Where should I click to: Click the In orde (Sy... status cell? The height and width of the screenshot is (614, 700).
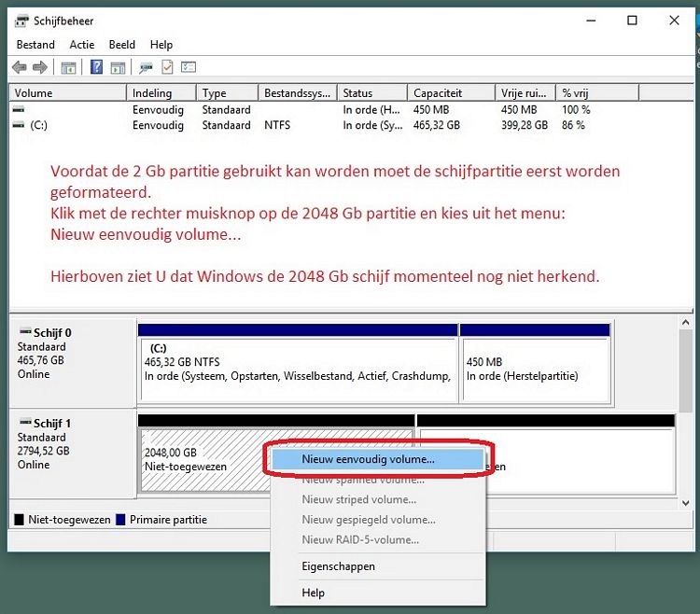click(x=372, y=125)
